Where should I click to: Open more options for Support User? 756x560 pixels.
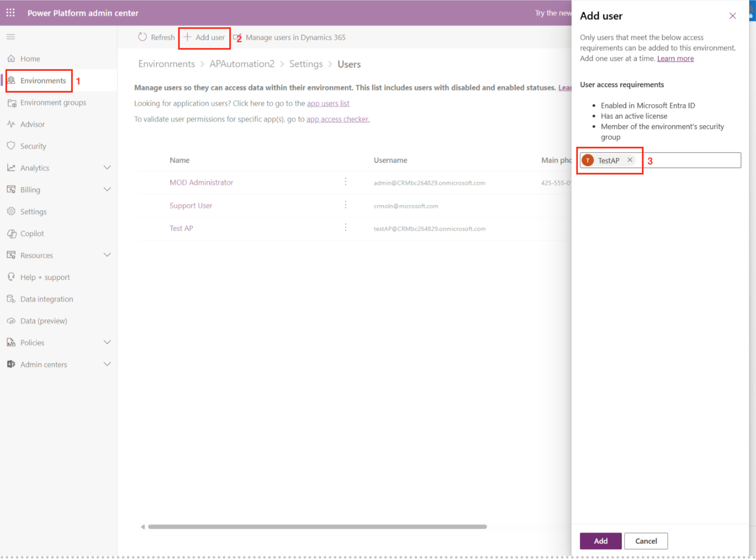[x=346, y=205]
